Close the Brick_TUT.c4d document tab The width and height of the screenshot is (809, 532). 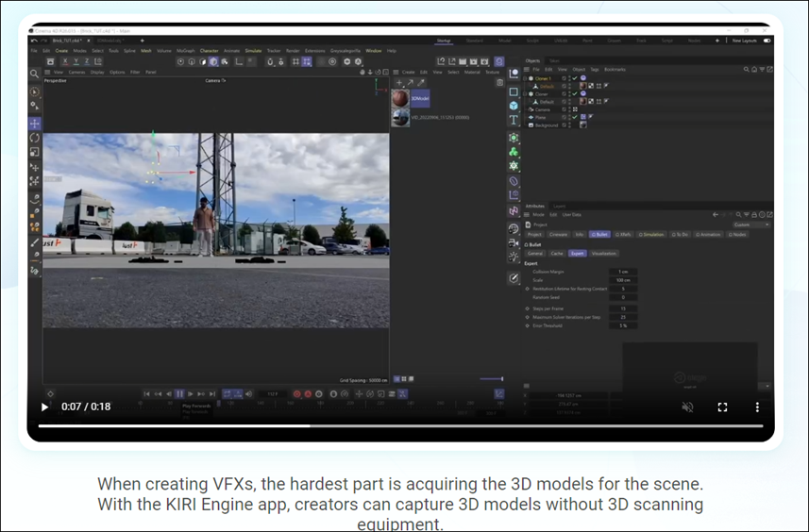(88, 41)
